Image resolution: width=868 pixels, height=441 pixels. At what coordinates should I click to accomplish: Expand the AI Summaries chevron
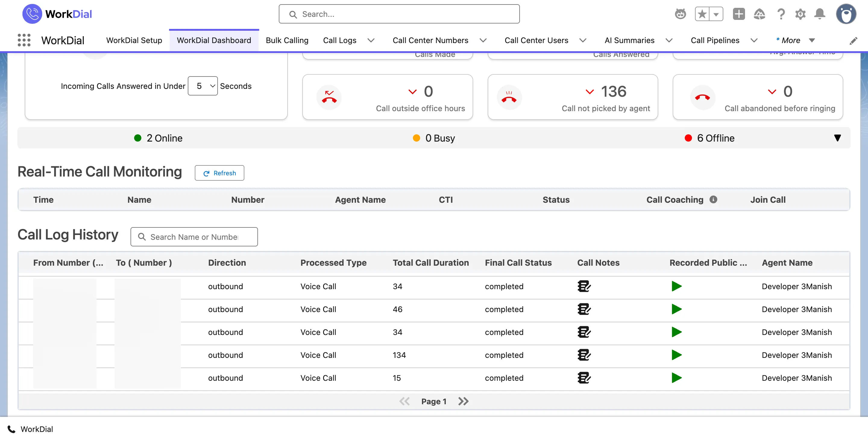pyautogui.click(x=669, y=40)
